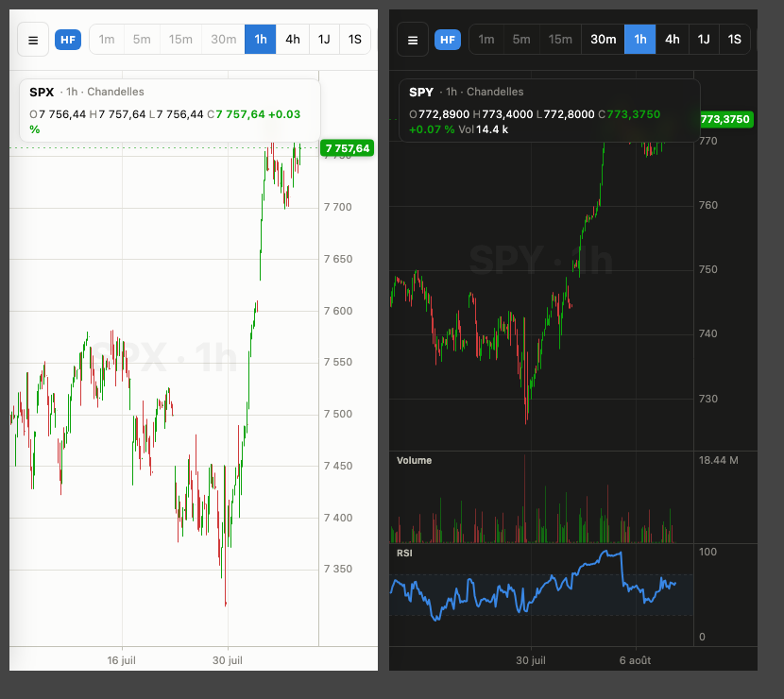This screenshot has height=699, width=784.
Task: Toggle the HF button in SPX chart
Action: click(x=68, y=40)
